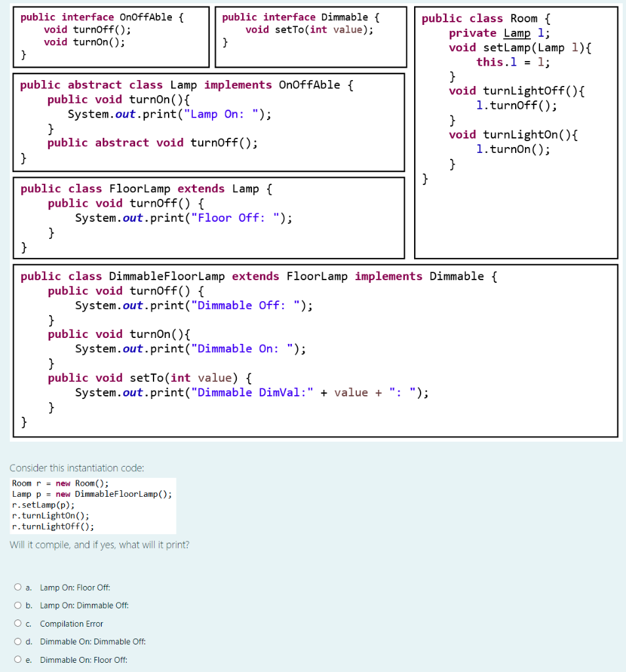Click the 'Dimmable On: Floor Off:' answer label

[82, 660]
